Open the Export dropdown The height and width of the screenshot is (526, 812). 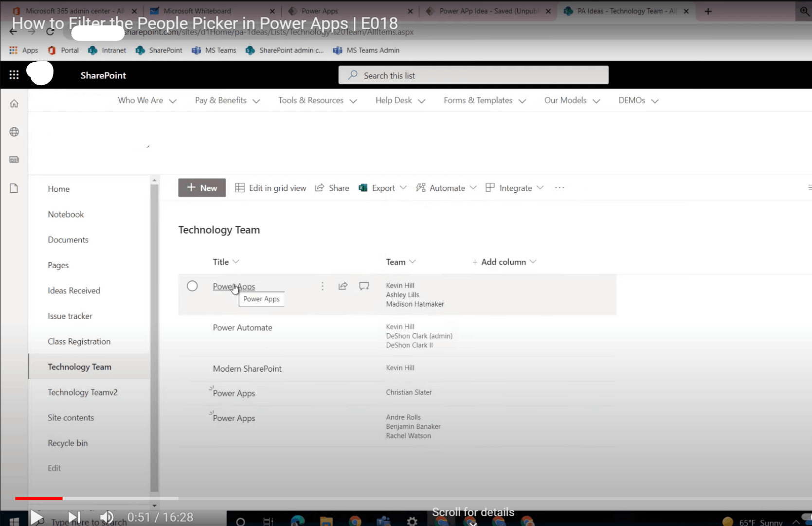[382, 188]
